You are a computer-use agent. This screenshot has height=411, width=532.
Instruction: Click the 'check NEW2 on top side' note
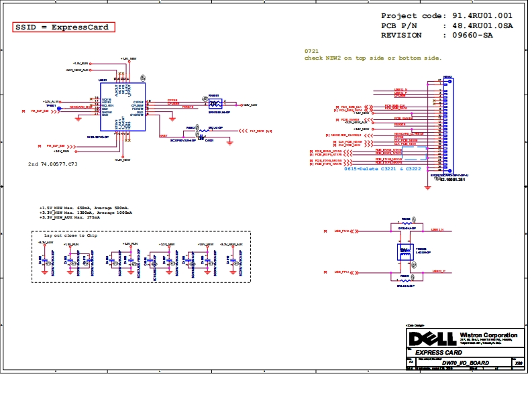(373, 58)
